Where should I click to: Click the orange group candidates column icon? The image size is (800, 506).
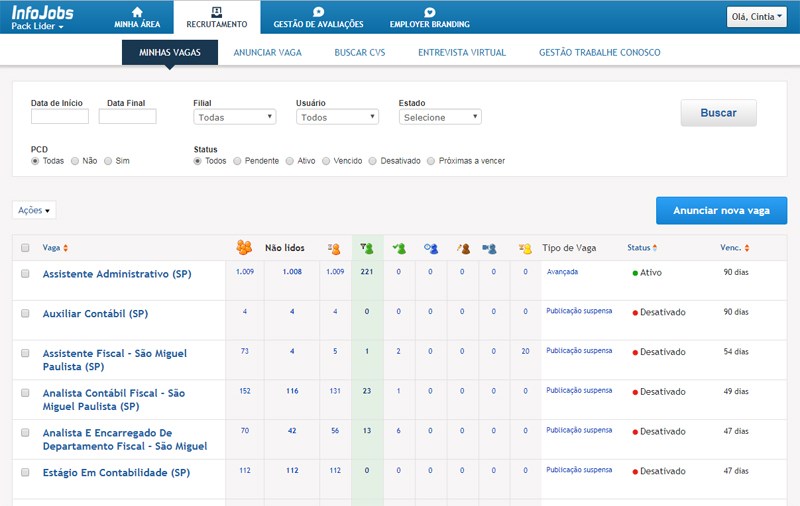tap(244, 248)
